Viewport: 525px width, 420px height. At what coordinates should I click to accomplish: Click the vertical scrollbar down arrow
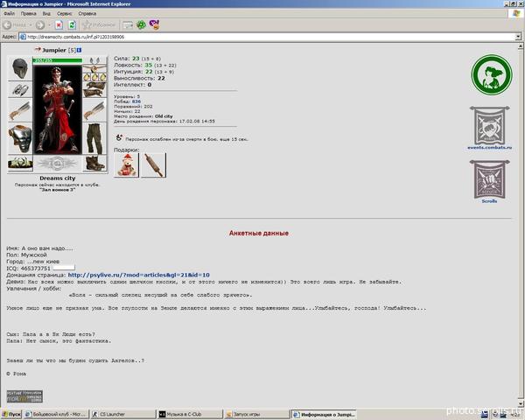pos(521,403)
